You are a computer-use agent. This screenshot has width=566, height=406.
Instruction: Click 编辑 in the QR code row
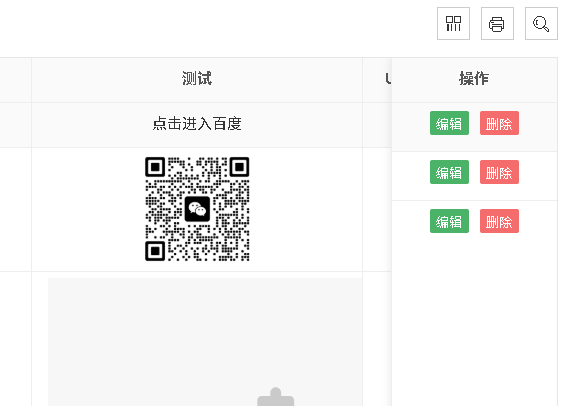[x=449, y=172]
